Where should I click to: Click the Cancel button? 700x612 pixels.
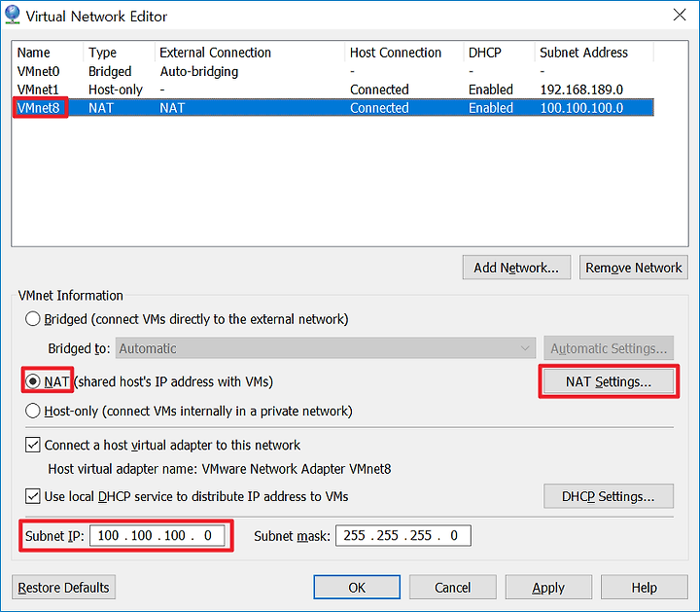(x=453, y=588)
